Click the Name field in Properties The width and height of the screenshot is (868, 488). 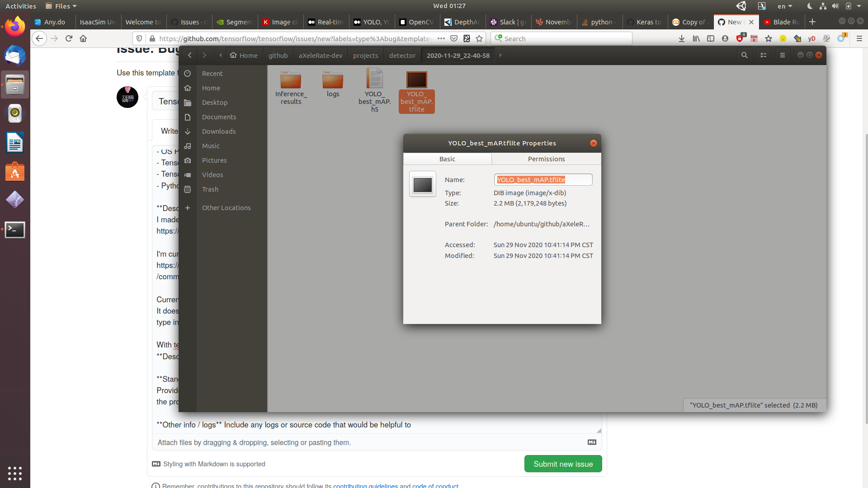[543, 180]
